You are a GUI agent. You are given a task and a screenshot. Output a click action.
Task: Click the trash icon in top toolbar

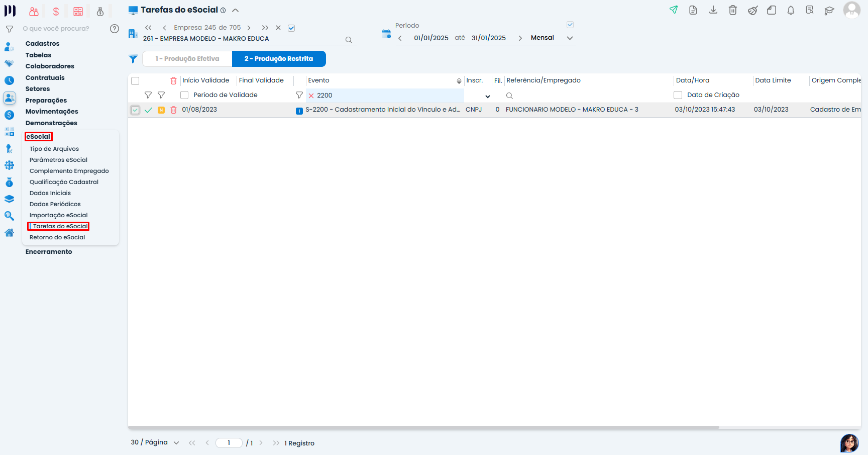coord(732,10)
